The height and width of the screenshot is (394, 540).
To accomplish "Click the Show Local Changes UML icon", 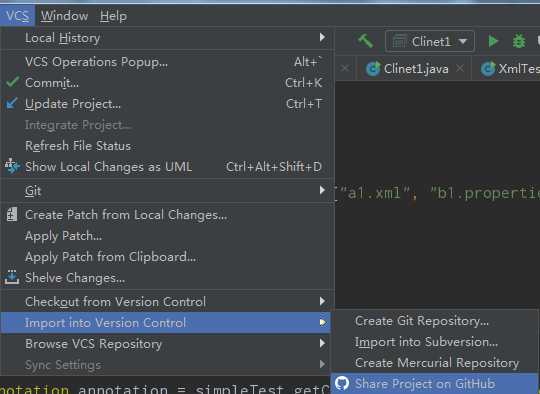I will click(12, 166).
